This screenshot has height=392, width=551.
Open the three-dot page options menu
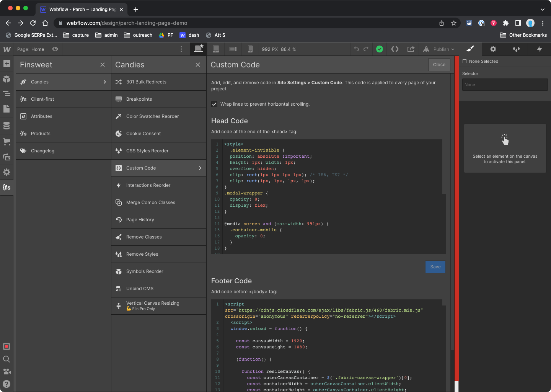pos(181,49)
